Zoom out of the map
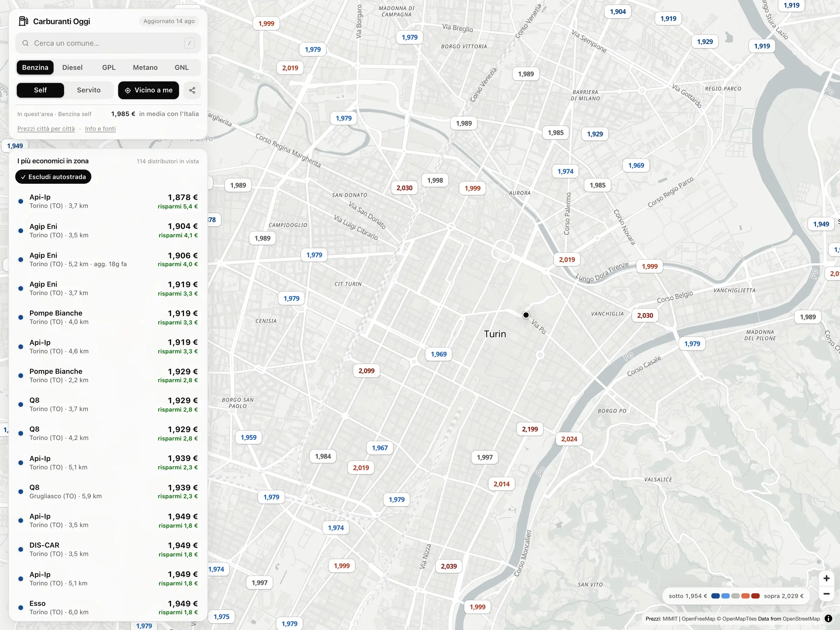Image resolution: width=840 pixels, height=630 pixels. 826,594
